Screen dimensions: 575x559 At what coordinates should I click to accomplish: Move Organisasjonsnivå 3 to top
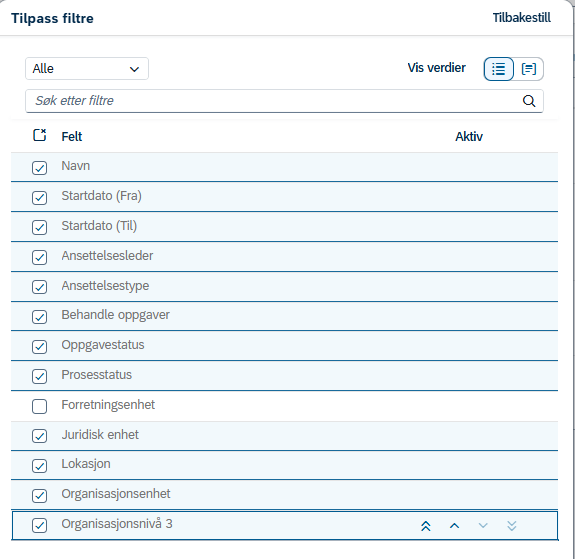[x=426, y=526]
